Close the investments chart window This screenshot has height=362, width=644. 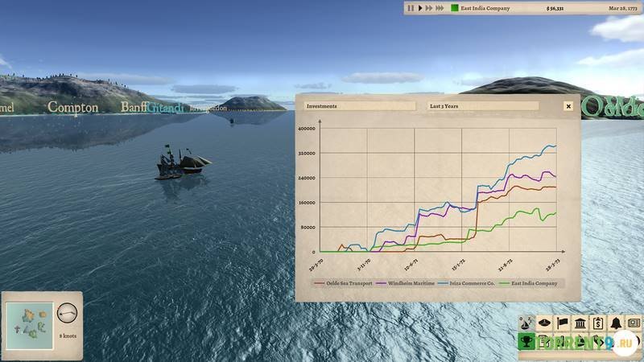(568, 105)
